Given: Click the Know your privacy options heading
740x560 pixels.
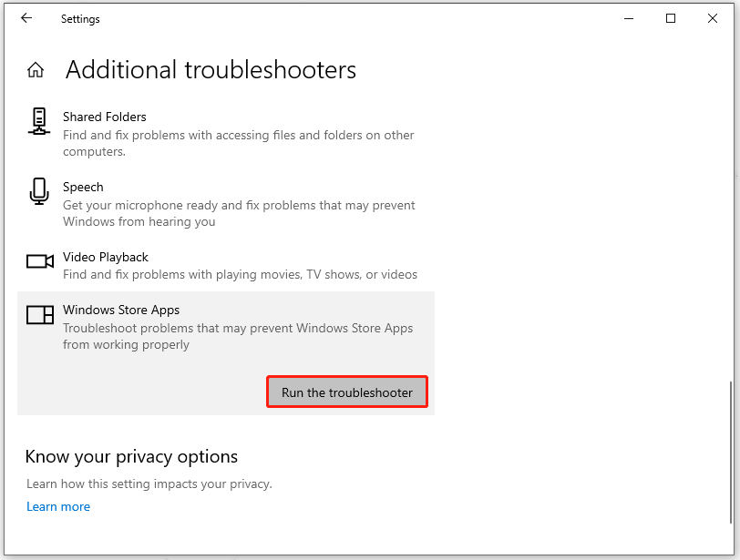Looking at the screenshot, I should coord(131,456).
